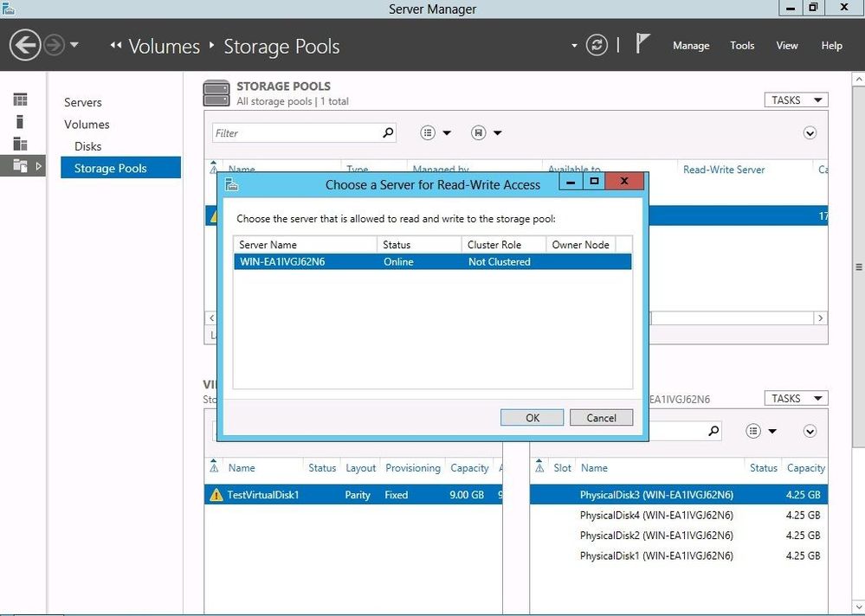Select Disks in navigation pane
The width and height of the screenshot is (865, 616).
click(x=87, y=146)
